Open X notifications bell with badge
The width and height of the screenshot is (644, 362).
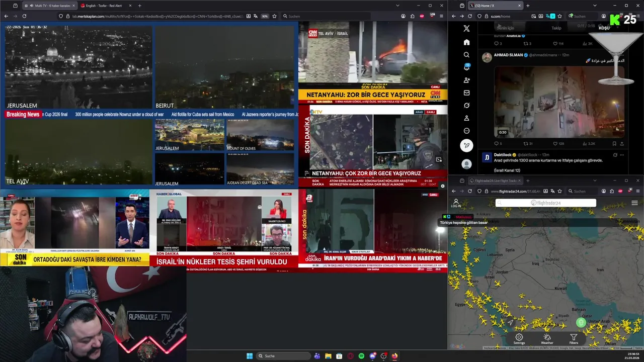click(x=466, y=67)
